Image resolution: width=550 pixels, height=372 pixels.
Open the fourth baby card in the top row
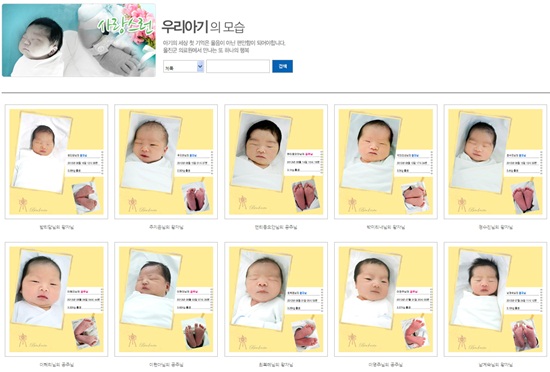(386, 162)
